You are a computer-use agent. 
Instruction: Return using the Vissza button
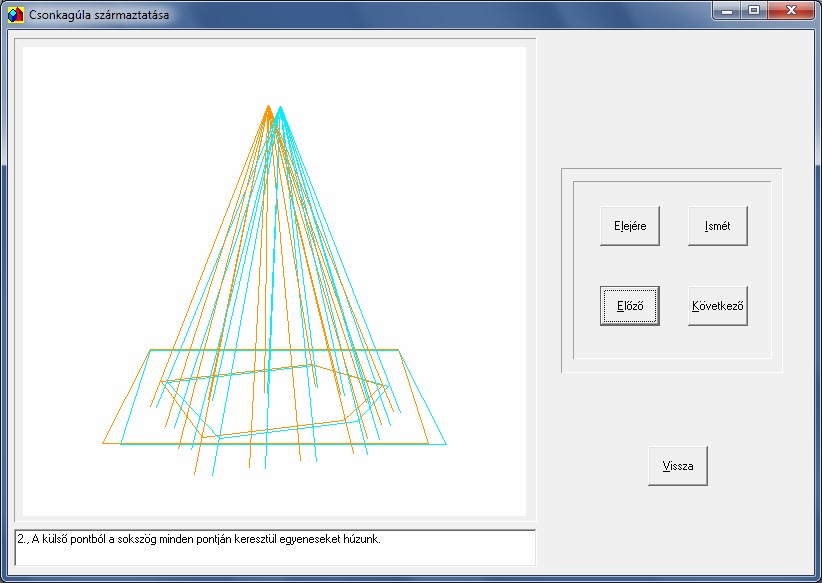(x=677, y=466)
